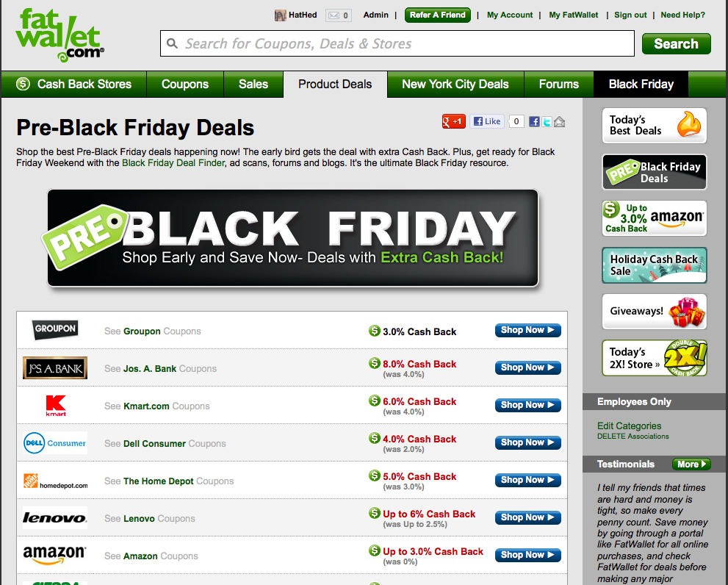728x585 pixels.
Task: Click the Refer A Friend button
Action: tap(437, 15)
